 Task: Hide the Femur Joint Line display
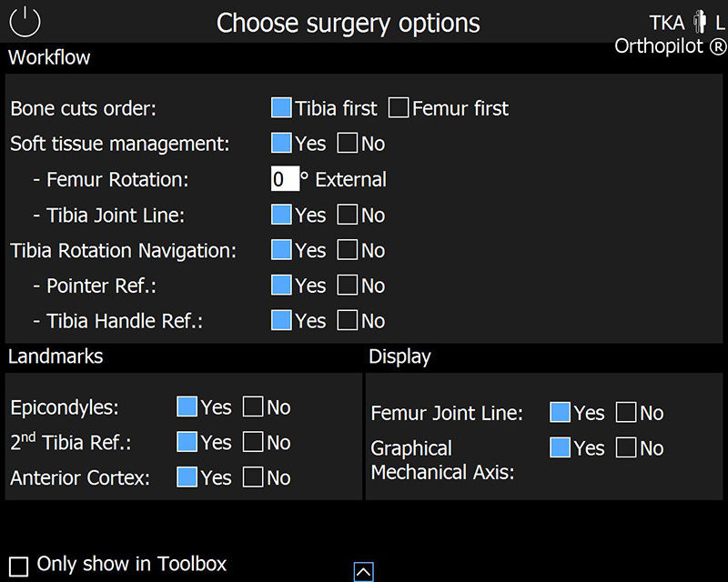(x=626, y=412)
